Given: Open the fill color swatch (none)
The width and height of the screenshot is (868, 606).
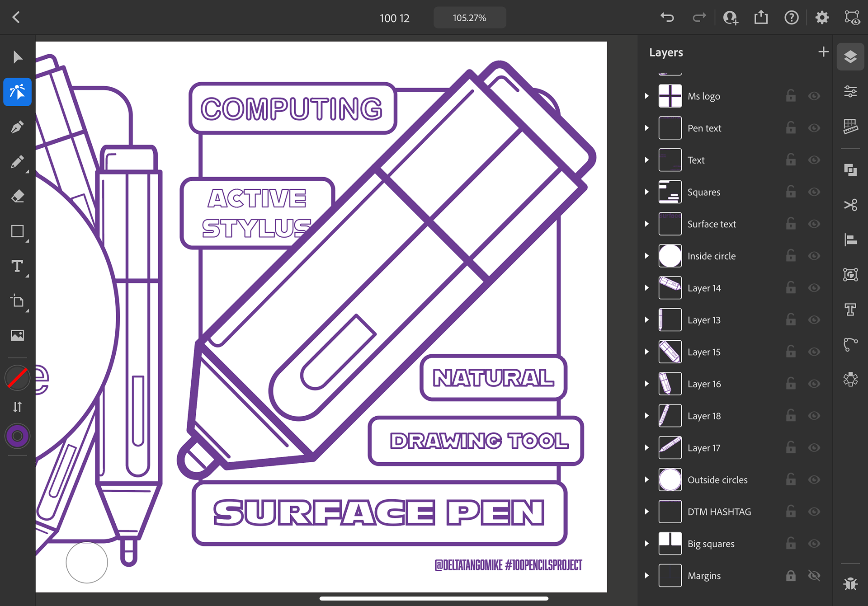Looking at the screenshot, I should (17, 378).
